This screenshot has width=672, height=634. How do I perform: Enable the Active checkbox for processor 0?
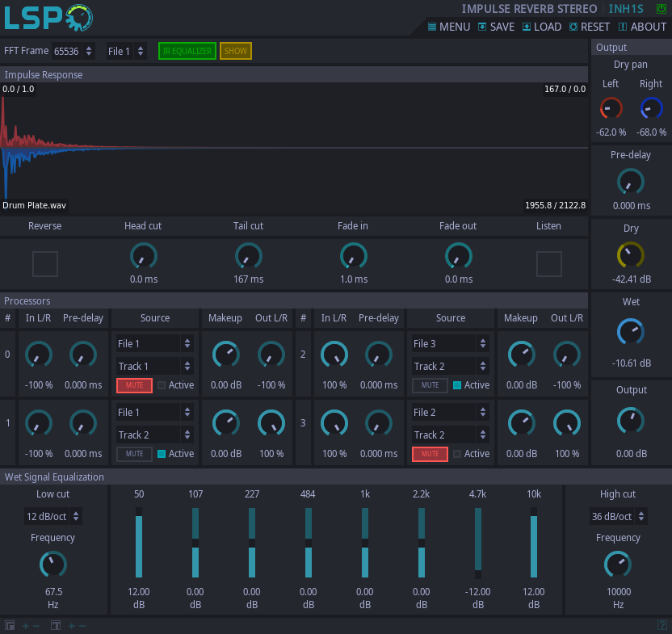(162, 385)
